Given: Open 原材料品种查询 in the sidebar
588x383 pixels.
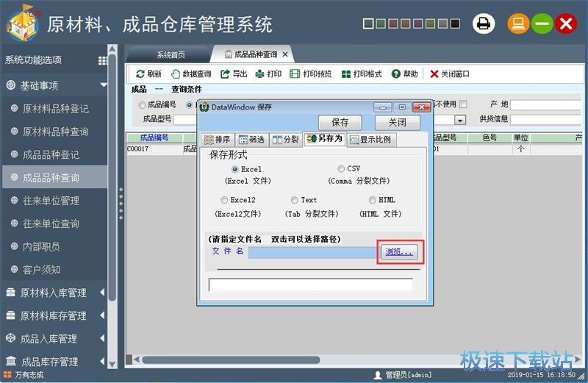Looking at the screenshot, I should point(56,132).
